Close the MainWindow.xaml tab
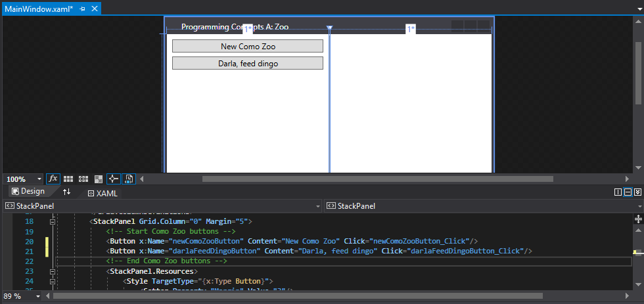The height and width of the screenshot is (304, 644). [x=95, y=9]
